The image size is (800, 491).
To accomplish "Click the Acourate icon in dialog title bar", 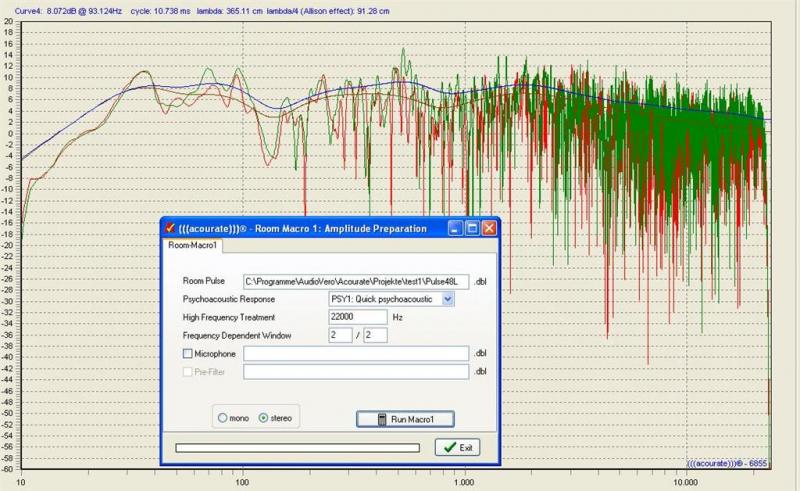I will click(170, 228).
